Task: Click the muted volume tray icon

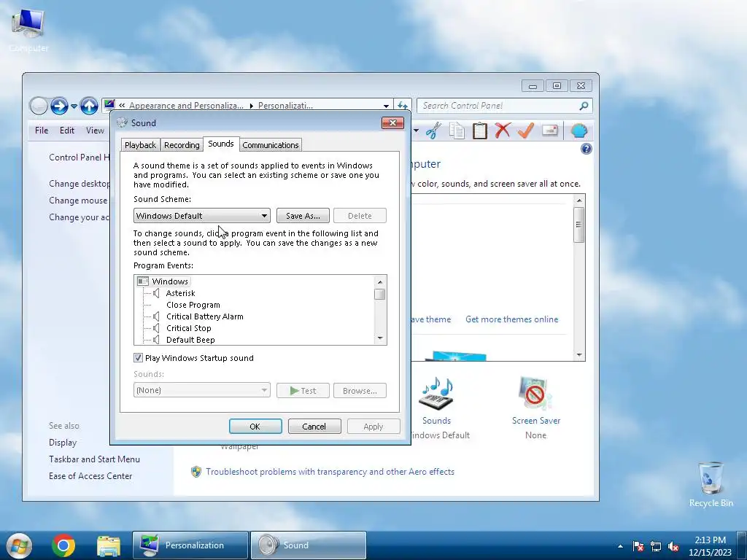Action: coord(673,546)
